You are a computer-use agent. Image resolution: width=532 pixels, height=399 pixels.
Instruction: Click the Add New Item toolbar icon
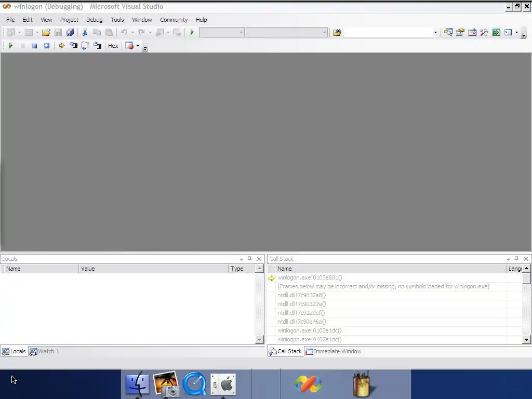pos(29,32)
